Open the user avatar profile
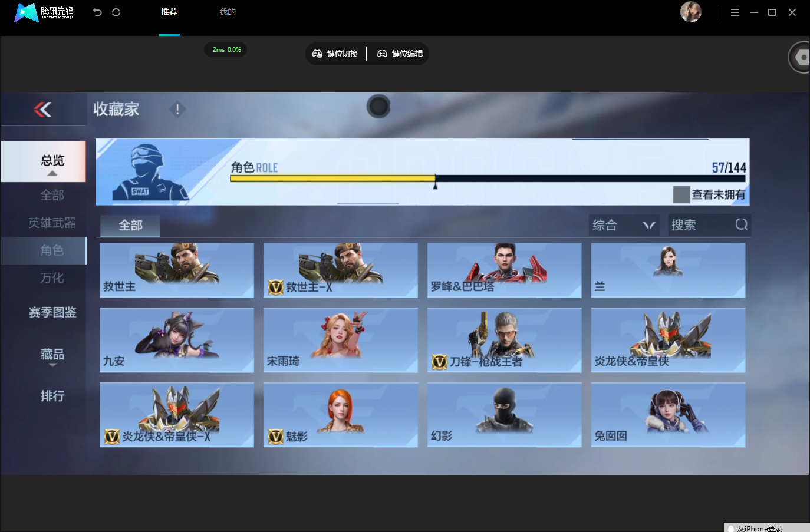Screen dimensions: 810x532 [x=691, y=12]
